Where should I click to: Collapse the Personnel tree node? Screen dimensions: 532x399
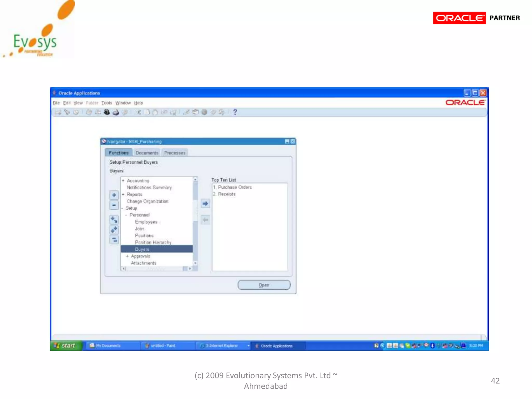126,215
